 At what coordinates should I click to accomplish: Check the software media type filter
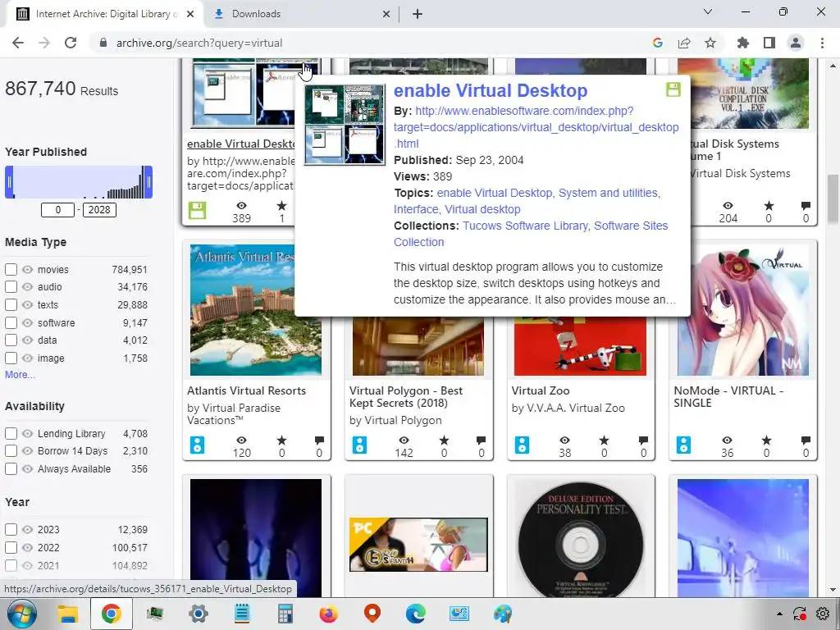(11, 322)
